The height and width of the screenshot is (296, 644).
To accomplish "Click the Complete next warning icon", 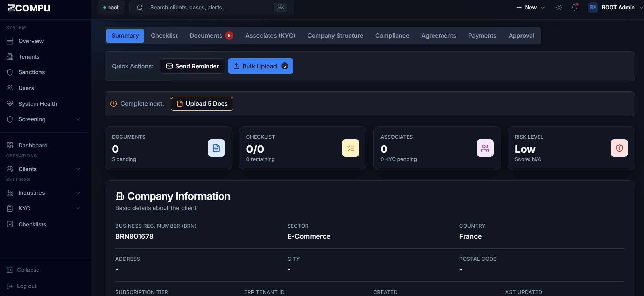I will click(114, 104).
